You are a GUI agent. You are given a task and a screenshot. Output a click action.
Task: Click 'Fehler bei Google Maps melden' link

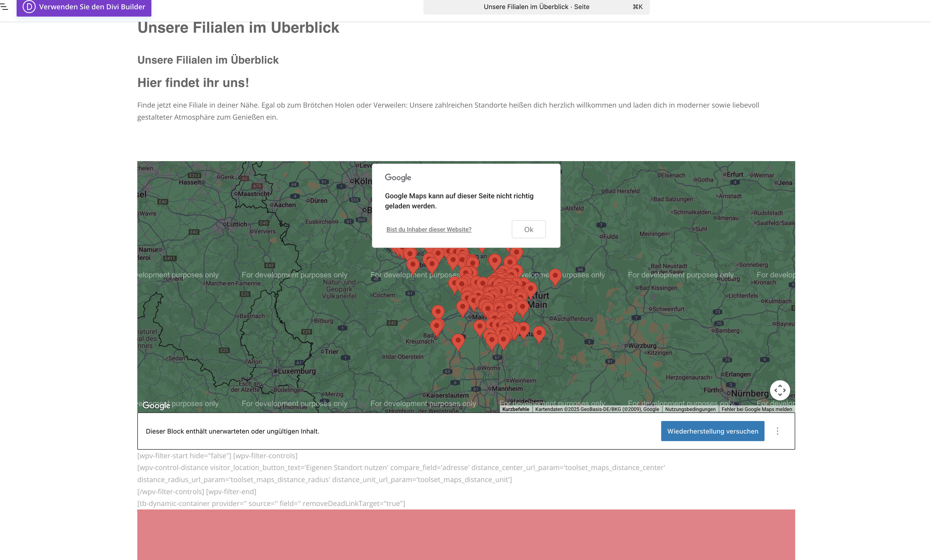pos(756,409)
